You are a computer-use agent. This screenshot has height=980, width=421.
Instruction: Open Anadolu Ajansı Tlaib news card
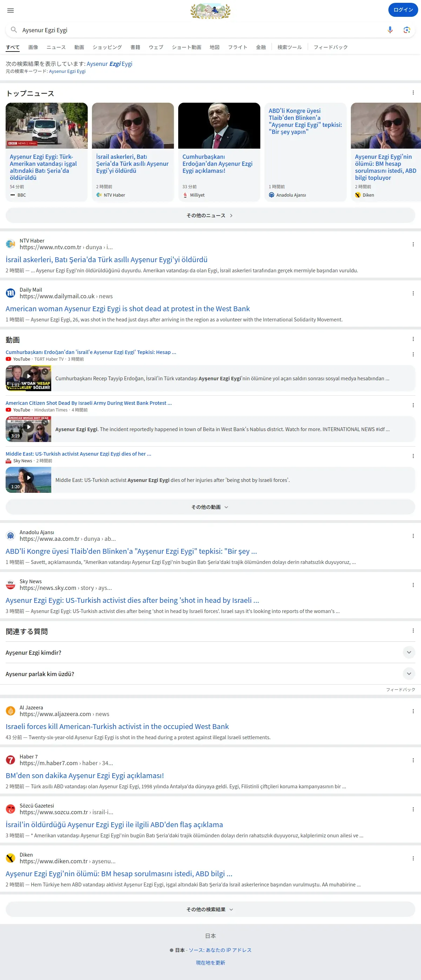pos(305,152)
